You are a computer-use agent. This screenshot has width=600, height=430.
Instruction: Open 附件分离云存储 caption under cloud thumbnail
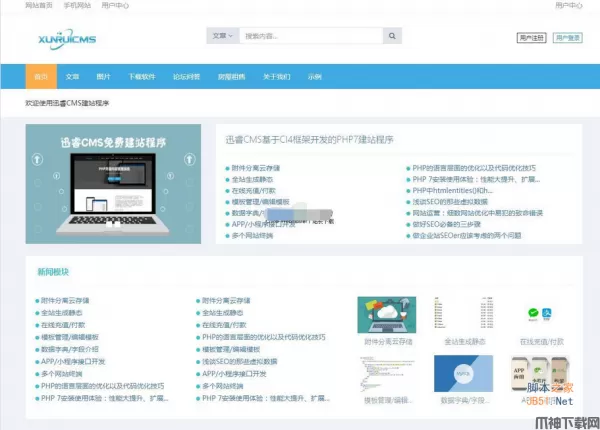388,342
